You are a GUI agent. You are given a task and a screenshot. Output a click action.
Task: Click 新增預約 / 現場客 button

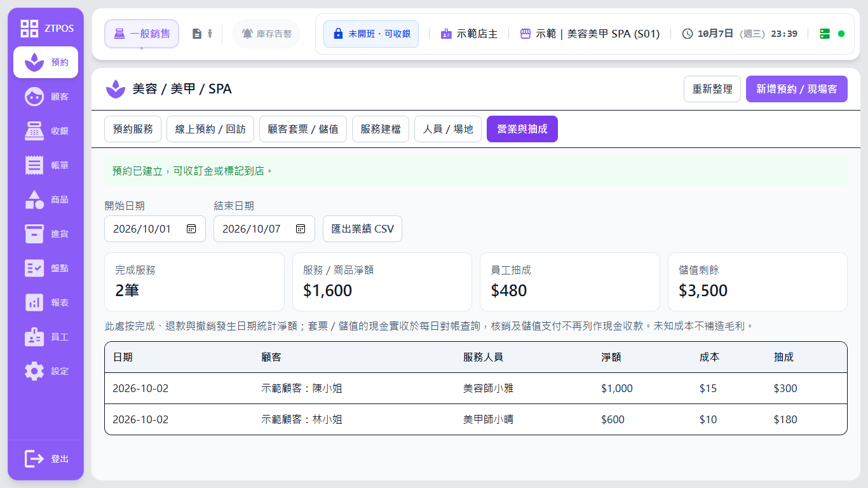[x=797, y=89]
